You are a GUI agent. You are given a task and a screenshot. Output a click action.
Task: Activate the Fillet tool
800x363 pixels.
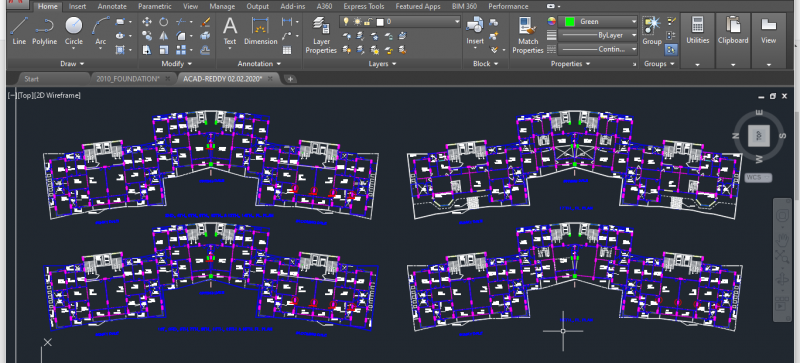point(181,36)
